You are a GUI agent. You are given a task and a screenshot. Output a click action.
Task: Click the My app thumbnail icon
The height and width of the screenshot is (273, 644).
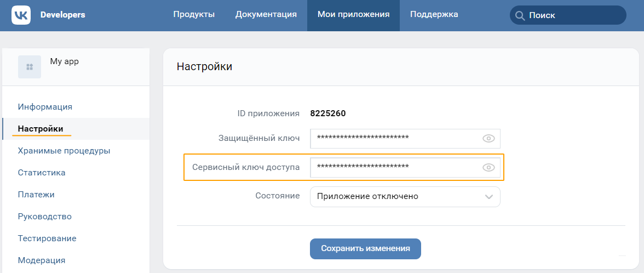[x=30, y=67]
